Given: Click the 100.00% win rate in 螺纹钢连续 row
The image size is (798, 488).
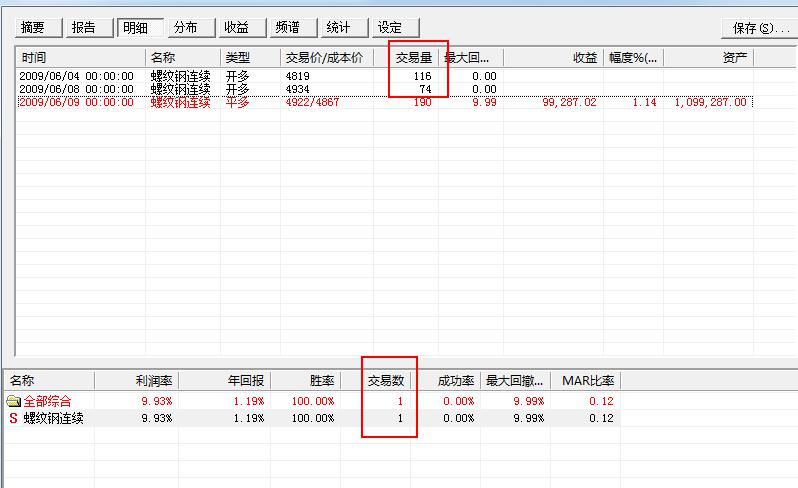Looking at the screenshot, I should click(x=313, y=418).
